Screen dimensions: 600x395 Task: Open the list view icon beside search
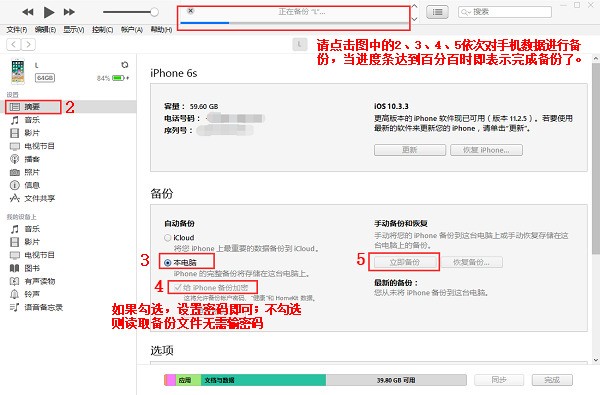[x=437, y=12]
